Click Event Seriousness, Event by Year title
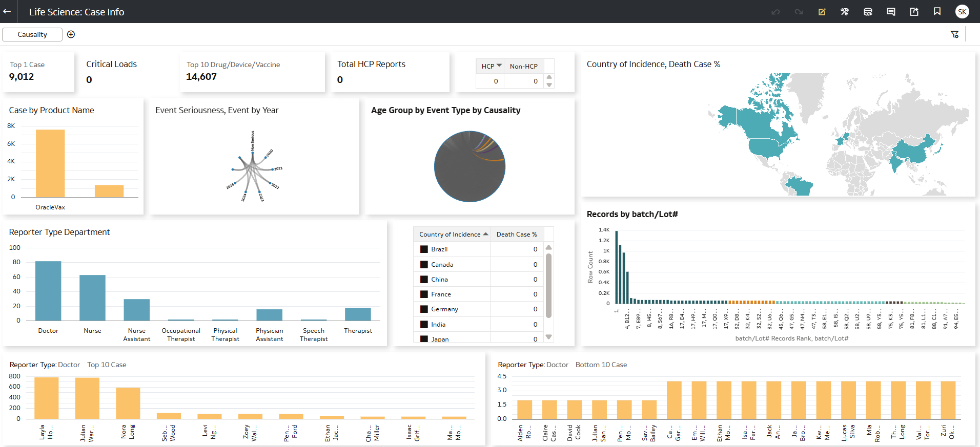This screenshot has height=447, width=980. 217,110
